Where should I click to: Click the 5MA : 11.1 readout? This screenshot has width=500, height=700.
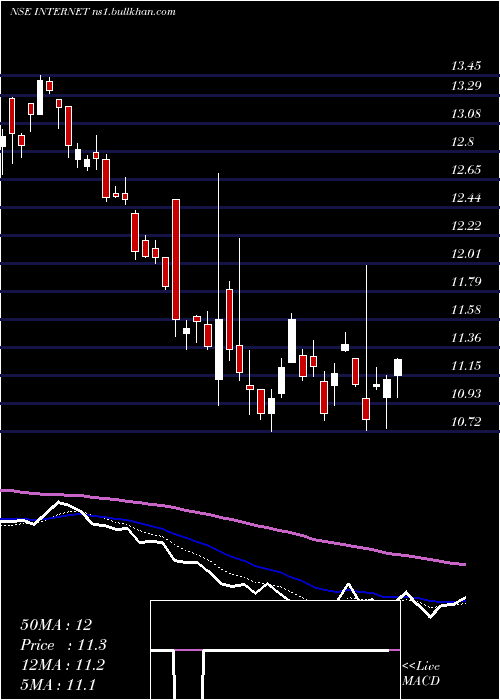coord(58,684)
